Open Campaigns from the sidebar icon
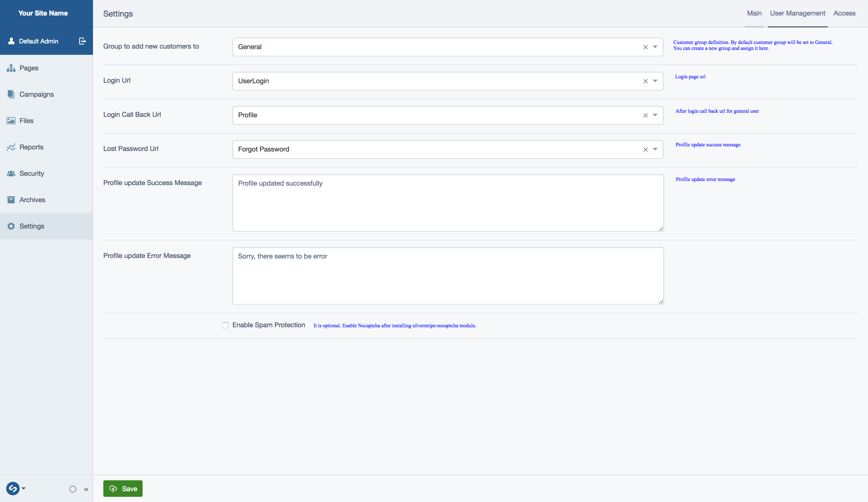The width and height of the screenshot is (868, 502). [x=11, y=94]
